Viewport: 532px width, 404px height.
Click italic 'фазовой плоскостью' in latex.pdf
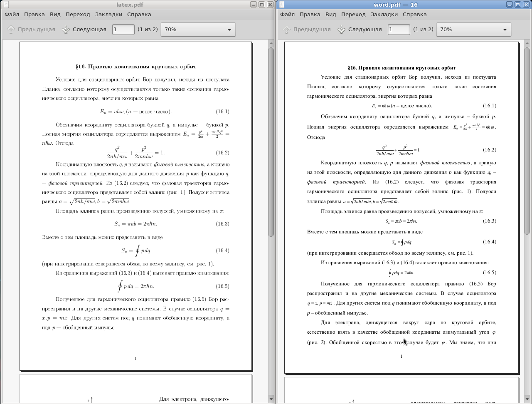click(179, 164)
